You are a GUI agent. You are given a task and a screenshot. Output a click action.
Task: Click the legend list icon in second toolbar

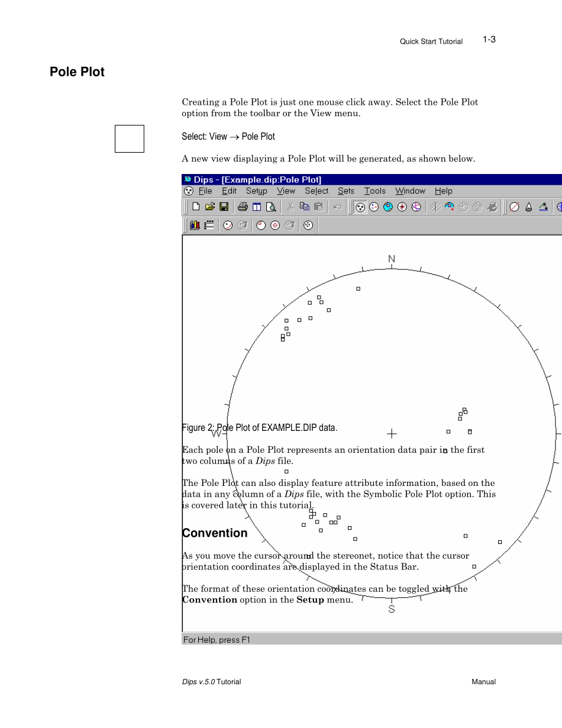click(209, 225)
